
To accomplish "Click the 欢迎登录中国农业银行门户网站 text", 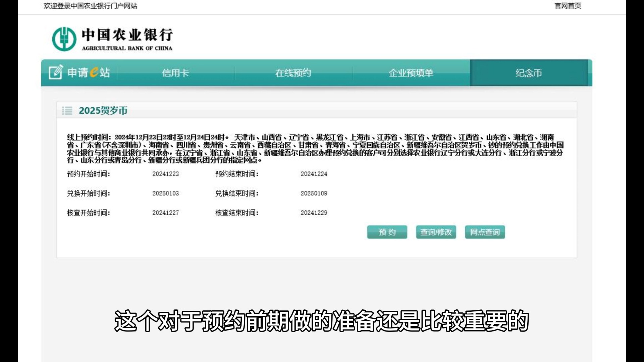I will click(91, 6).
